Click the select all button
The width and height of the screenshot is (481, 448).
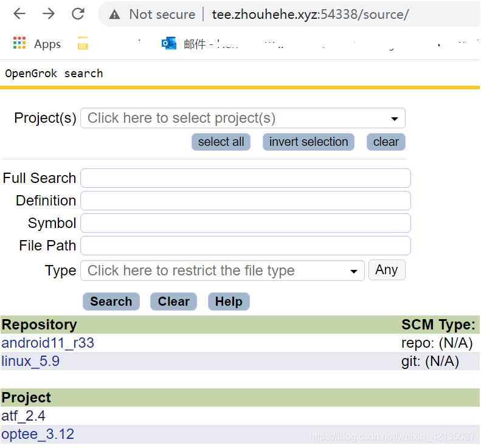(221, 142)
